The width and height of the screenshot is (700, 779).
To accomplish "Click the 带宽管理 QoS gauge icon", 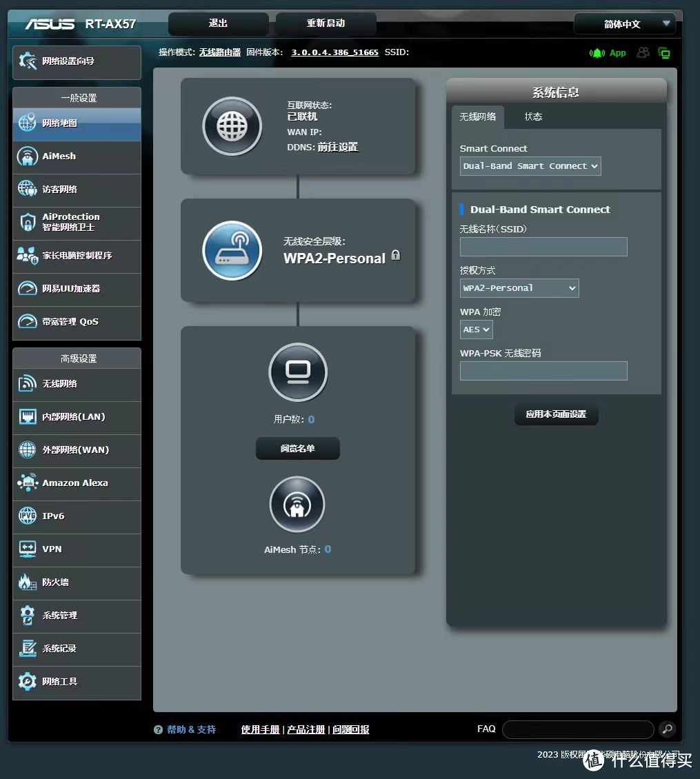I will 28,321.
